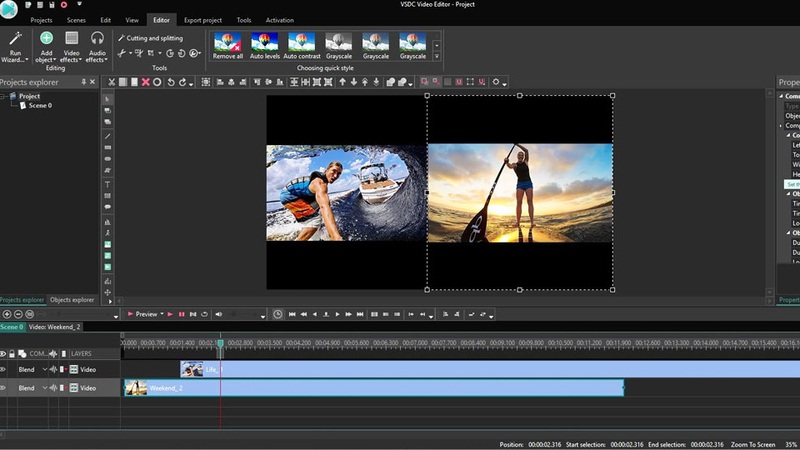
Task: Click the scissors cut icon in the toolbar
Action: (x=110, y=82)
